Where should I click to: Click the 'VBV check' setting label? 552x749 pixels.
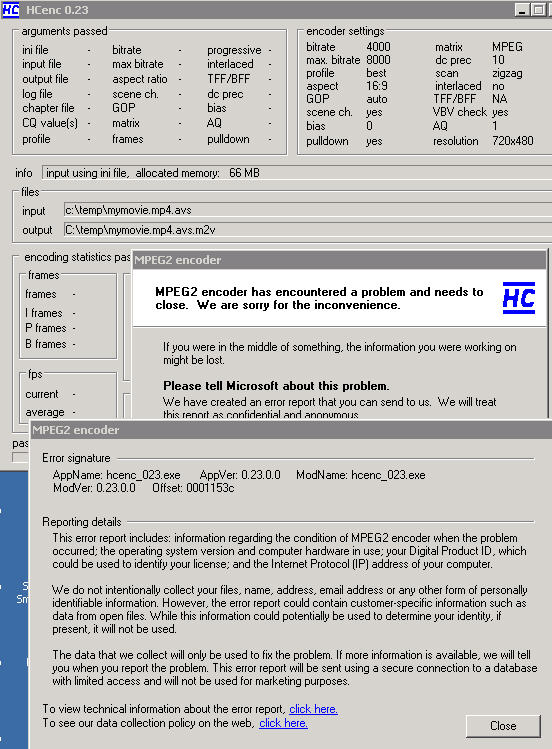coord(460,112)
